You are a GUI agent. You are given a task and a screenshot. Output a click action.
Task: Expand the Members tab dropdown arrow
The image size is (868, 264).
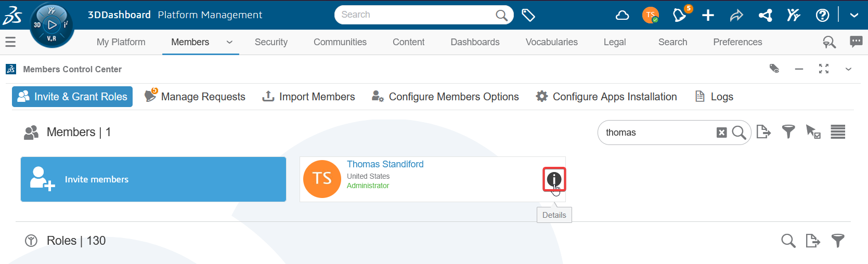point(229,42)
